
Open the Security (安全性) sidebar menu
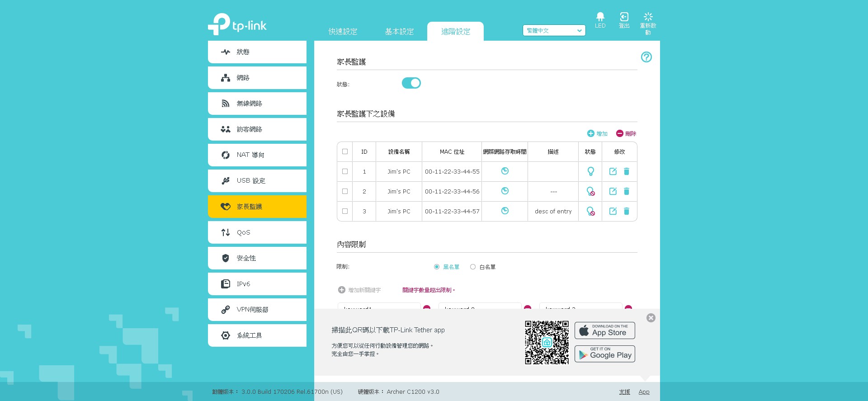[257, 258]
